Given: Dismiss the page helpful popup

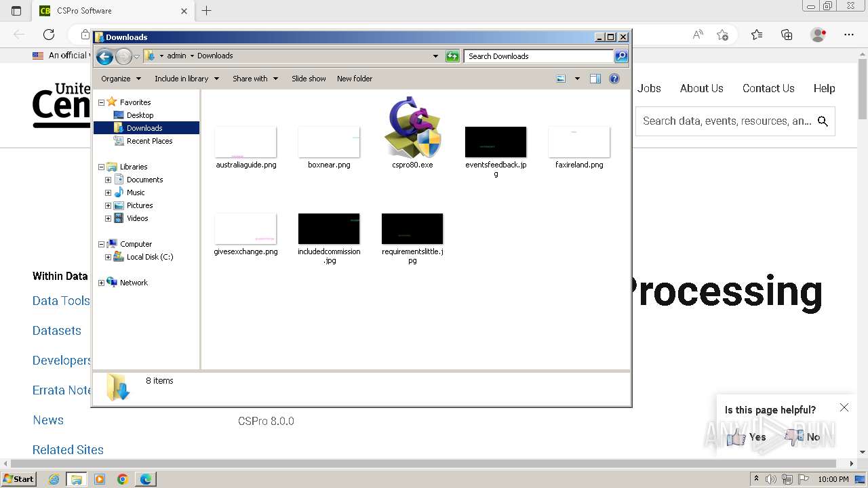Looking at the screenshot, I should 844,407.
